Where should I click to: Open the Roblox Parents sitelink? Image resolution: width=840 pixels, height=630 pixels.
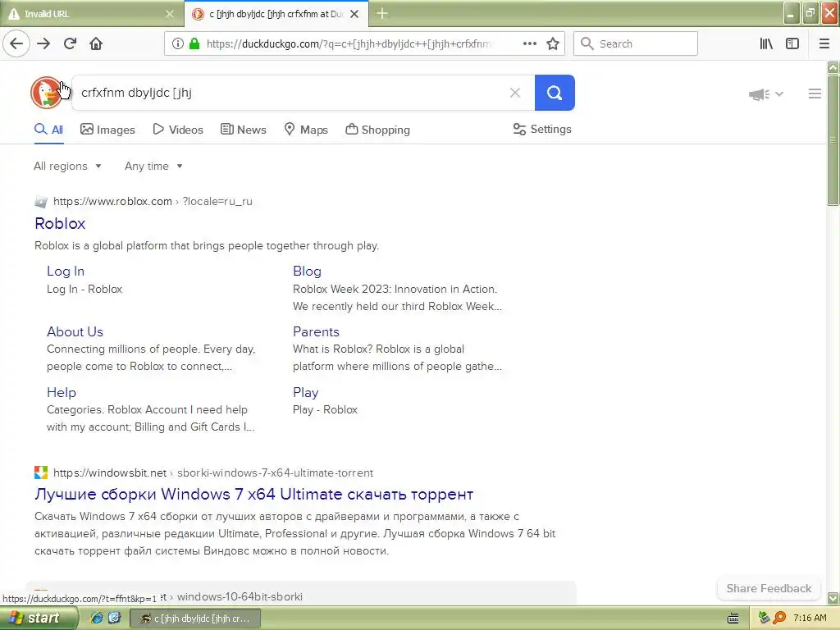pyautogui.click(x=316, y=331)
